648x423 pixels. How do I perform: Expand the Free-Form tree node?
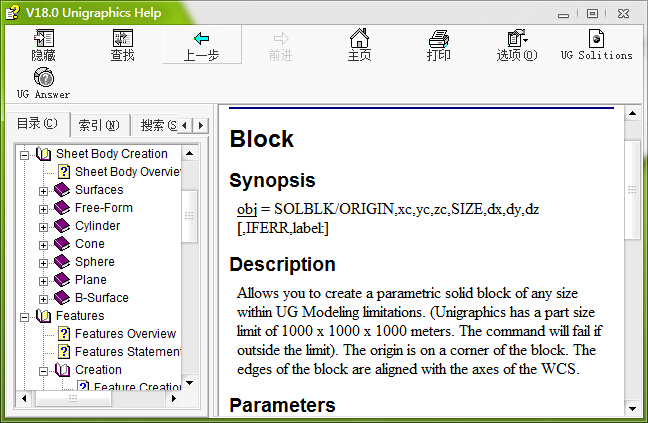tap(43, 209)
